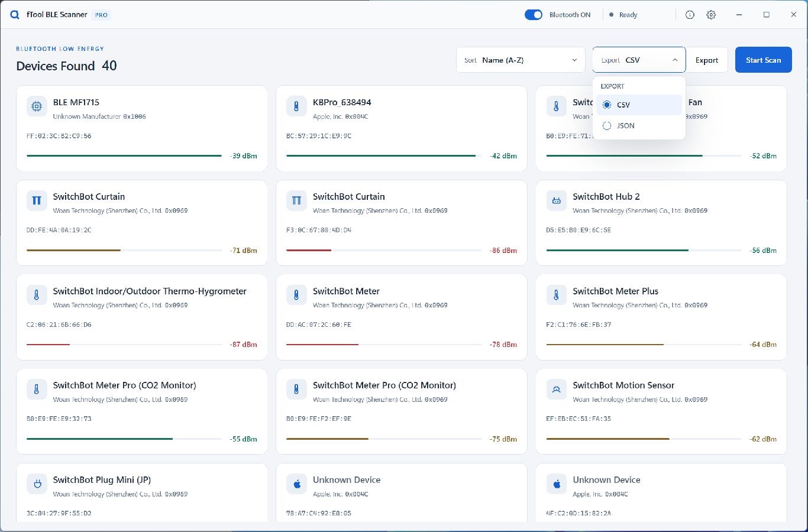Collapse the Export CSV format dropdown
The height and width of the screenshot is (532, 808).
[639, 60]
